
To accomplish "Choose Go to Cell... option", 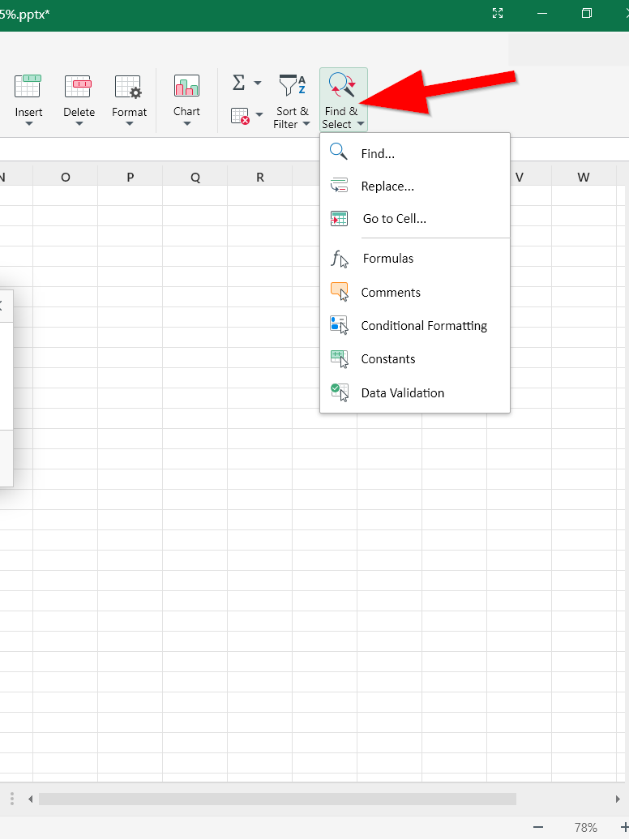I will [394, 219].
